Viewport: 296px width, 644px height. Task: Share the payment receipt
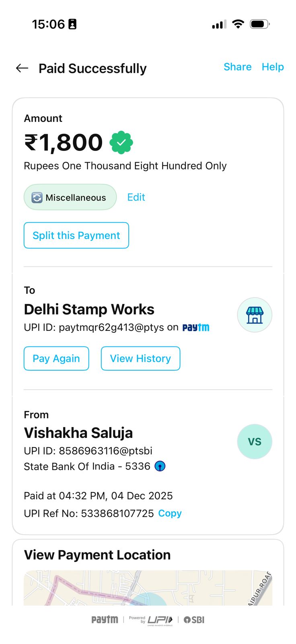237,67
